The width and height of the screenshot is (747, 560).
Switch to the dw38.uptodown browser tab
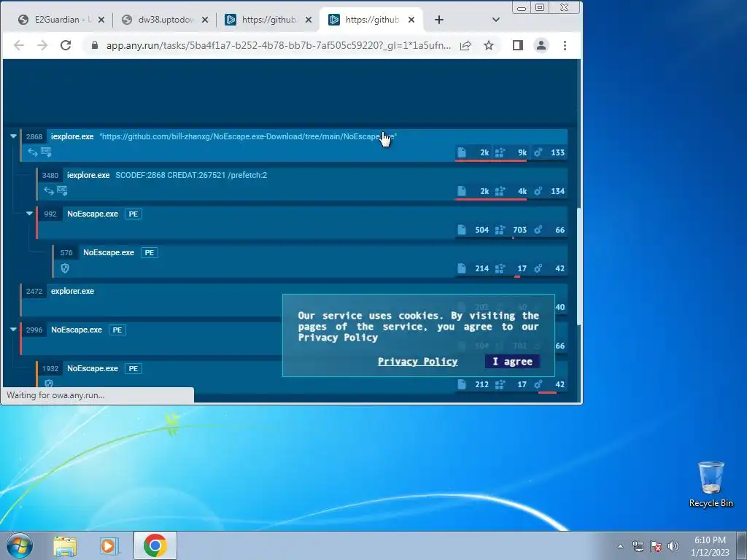(165, 20)
